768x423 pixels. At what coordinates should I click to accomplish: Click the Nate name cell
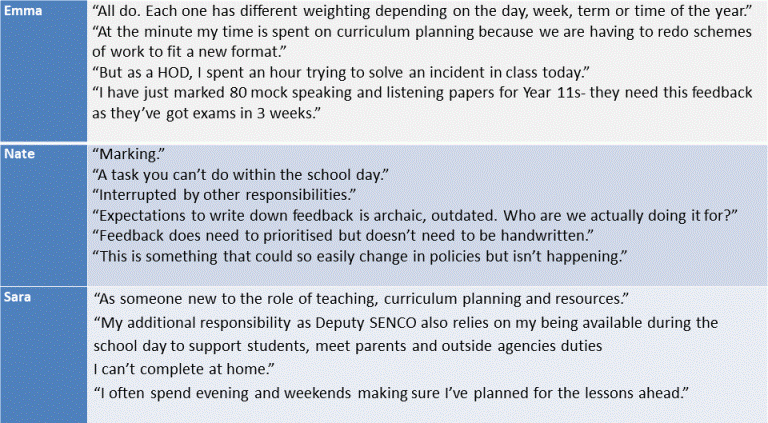coord(44,215)
